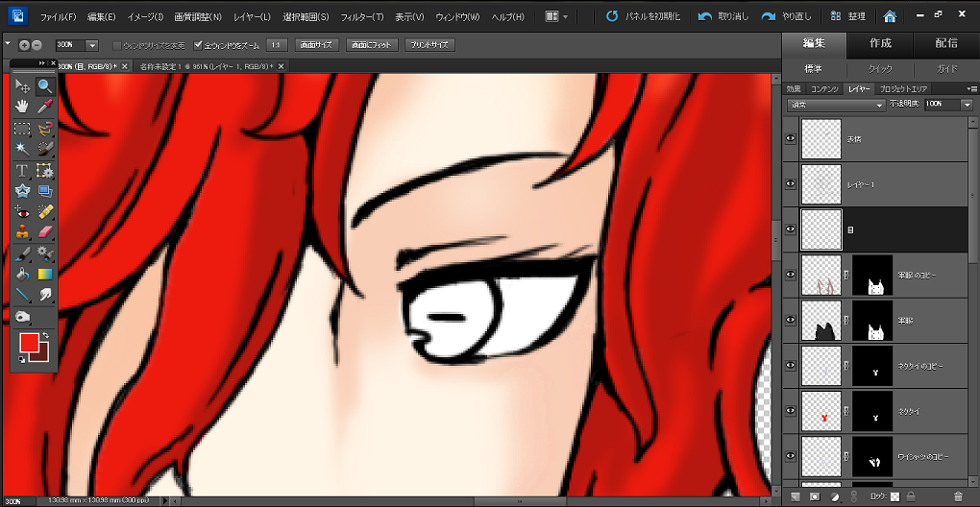Viewport: 980px width, 507px height.
Task: Select the Recompose crop tool
Action: point(44,171)
